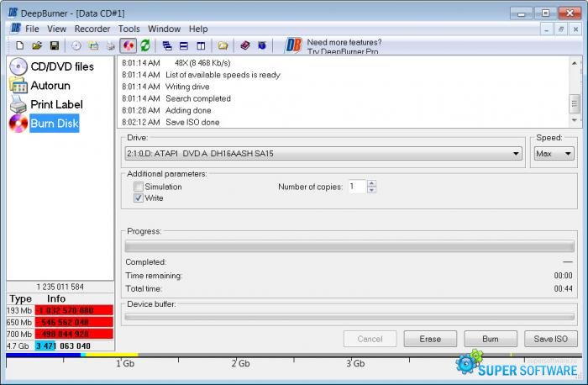Click the Tile vertically toolbar icon
This screenshot has width=588, height=385.
(x=201, y=45)
